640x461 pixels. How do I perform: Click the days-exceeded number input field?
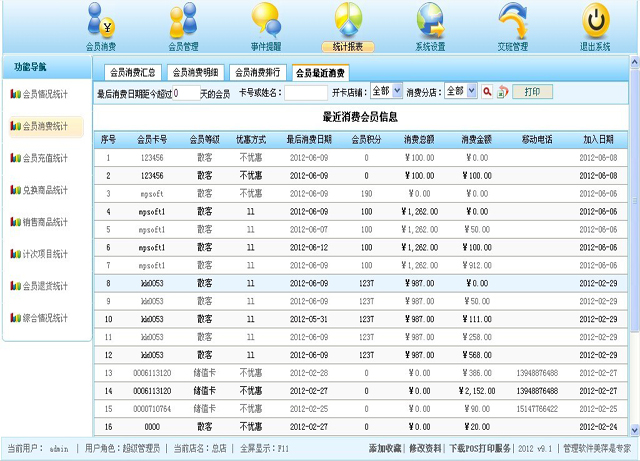(185, 92)
